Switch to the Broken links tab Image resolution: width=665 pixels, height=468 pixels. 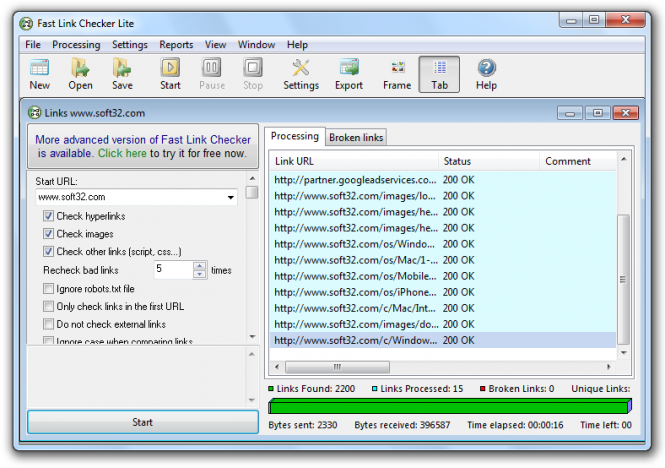click(356, 137)
